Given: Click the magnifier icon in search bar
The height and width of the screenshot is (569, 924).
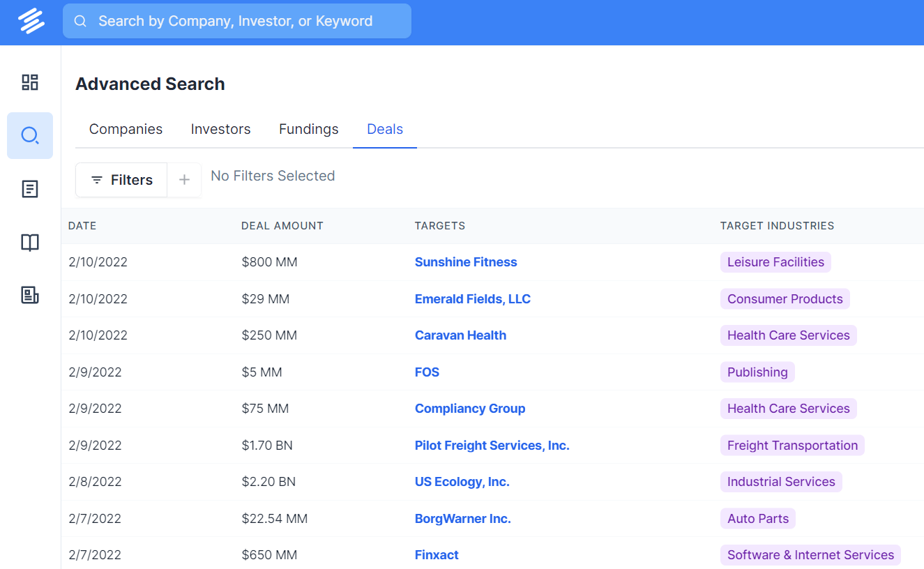Looking at the screenshot, I should [80, 21].
